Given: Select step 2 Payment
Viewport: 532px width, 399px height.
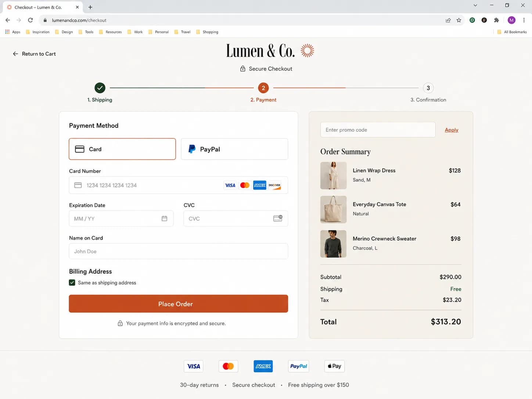Looking at the screenshot, I should click(263, 93).
